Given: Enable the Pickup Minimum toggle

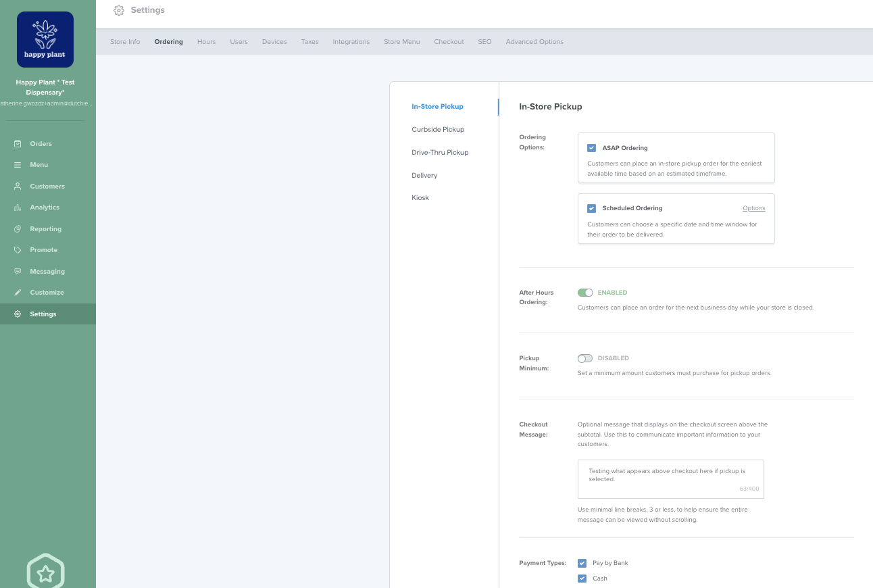Looking at the screenshot, I should pyautogui.click(x=585, y=358).
